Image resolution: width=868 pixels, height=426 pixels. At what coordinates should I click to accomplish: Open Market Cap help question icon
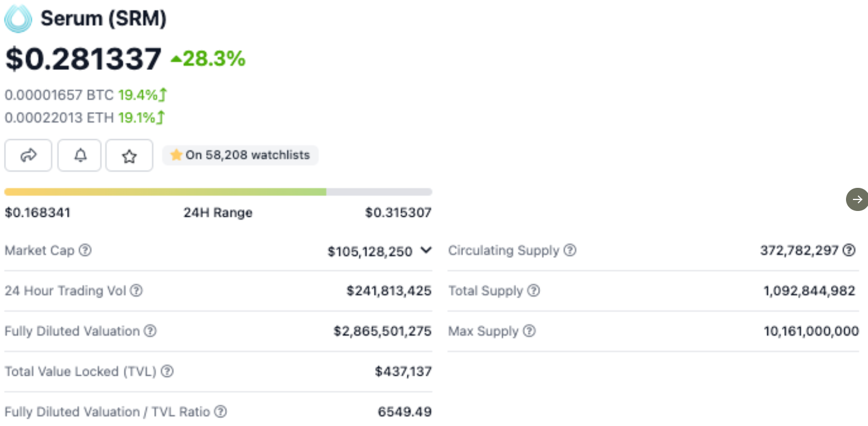(85, 250)
